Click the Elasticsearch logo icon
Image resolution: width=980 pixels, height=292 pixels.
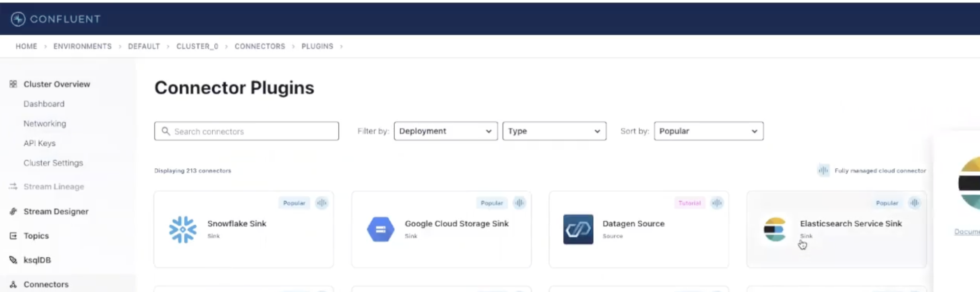coord(775,229)
